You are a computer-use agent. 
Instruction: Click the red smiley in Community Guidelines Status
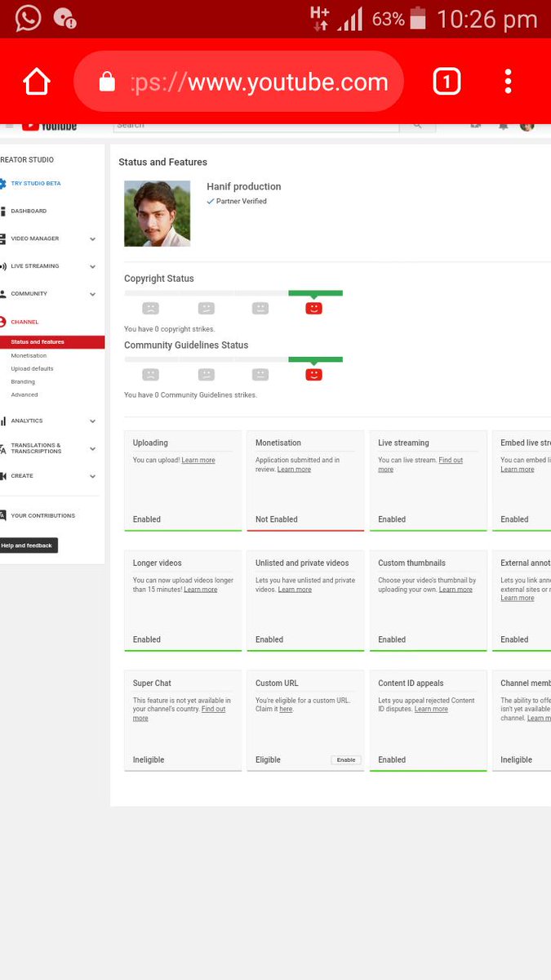313,374
